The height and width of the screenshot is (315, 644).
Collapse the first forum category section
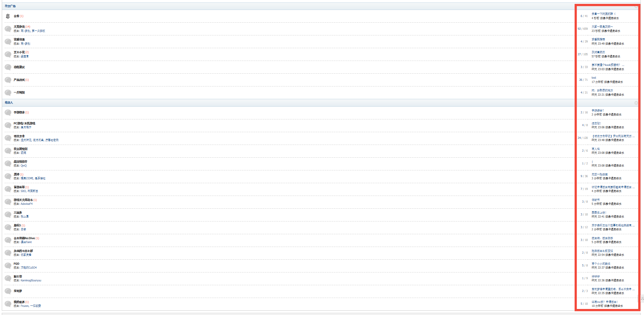(636, 6)
